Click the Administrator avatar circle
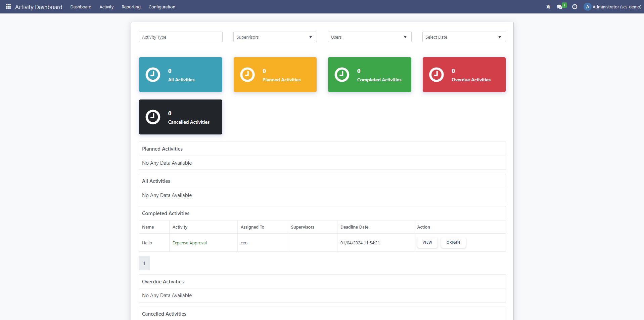 pyautogui.click(x=587, y=6)
